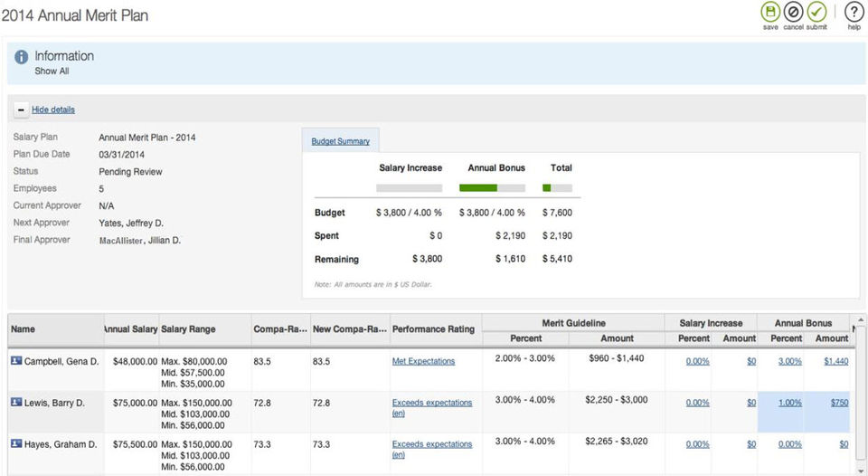Click Final Approver value MacAllister, Jillian D.

tap(140, 241)
